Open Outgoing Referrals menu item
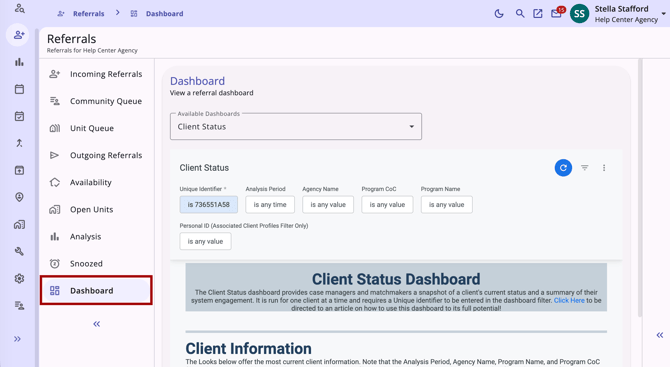 point(97,155)
